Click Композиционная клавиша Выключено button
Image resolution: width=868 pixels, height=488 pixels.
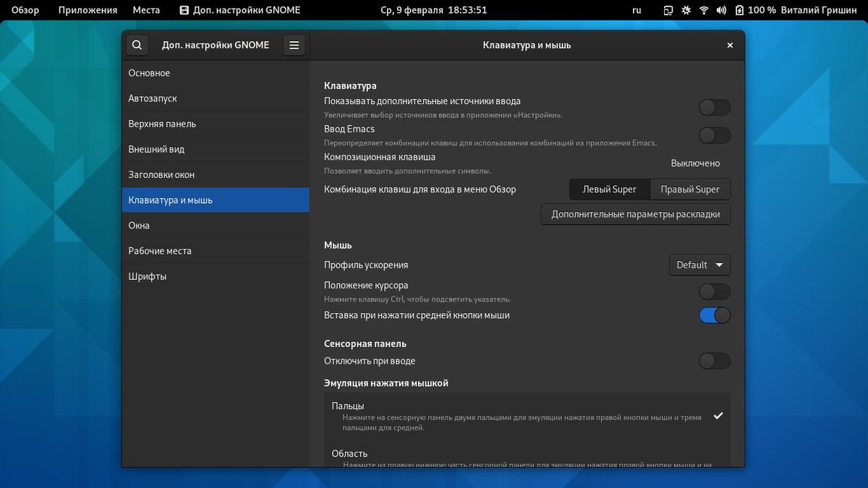(695, 163)
